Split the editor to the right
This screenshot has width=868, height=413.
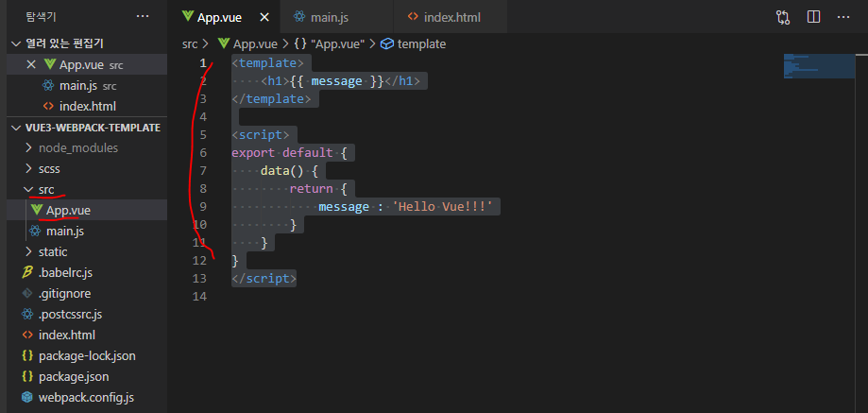tap(813, 17)
